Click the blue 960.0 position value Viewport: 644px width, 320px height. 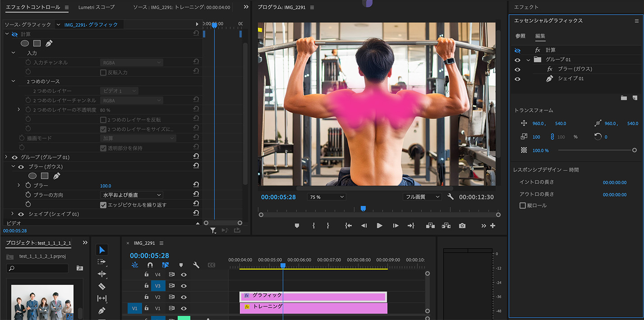(x=537, y=123)
